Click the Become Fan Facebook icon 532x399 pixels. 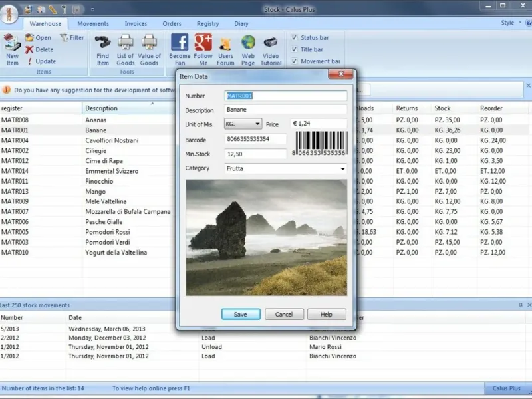click(180, 43)
